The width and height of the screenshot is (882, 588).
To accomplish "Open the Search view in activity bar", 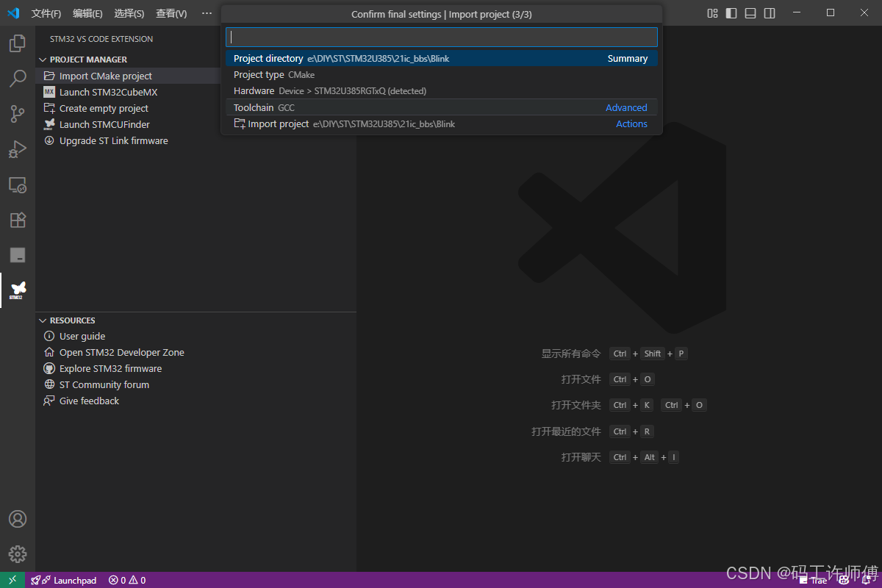I will click(x=18, y=79).
